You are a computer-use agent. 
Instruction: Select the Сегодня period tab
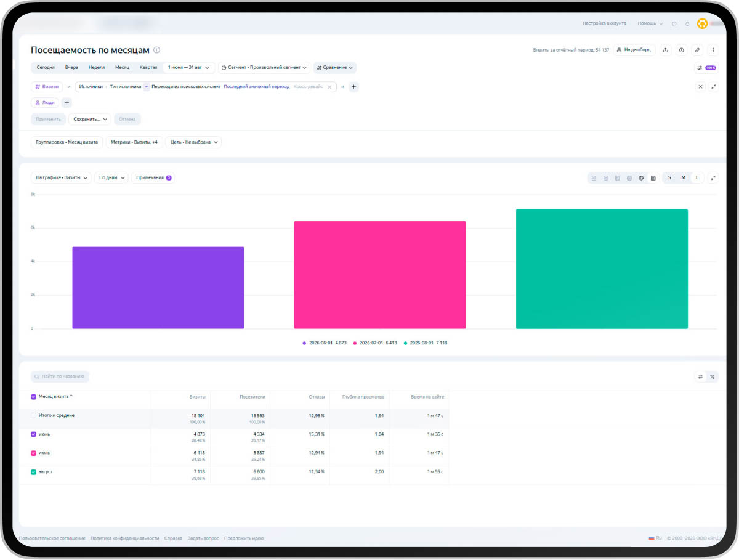click(x=46, y=68)
